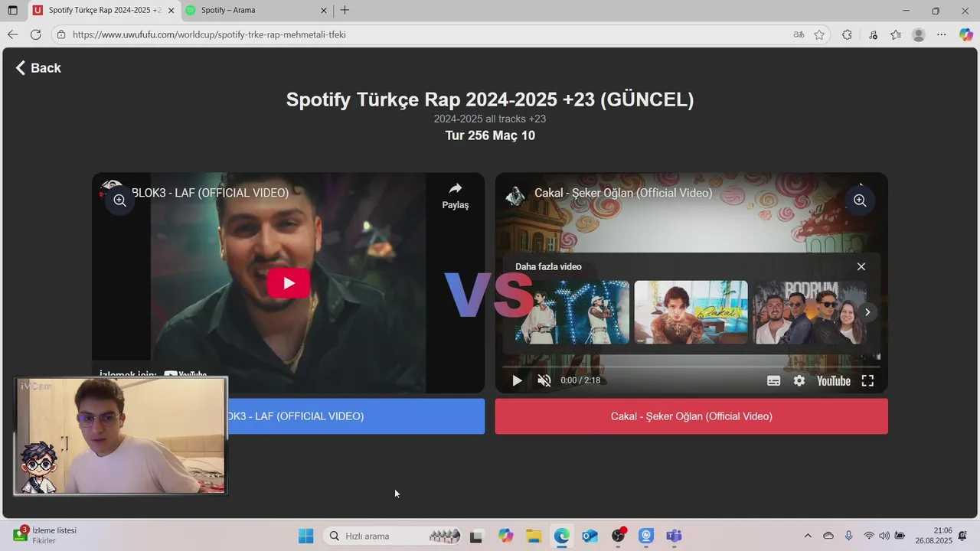
Task: Open the volume speaker tray icon
Action: point(884,536)
